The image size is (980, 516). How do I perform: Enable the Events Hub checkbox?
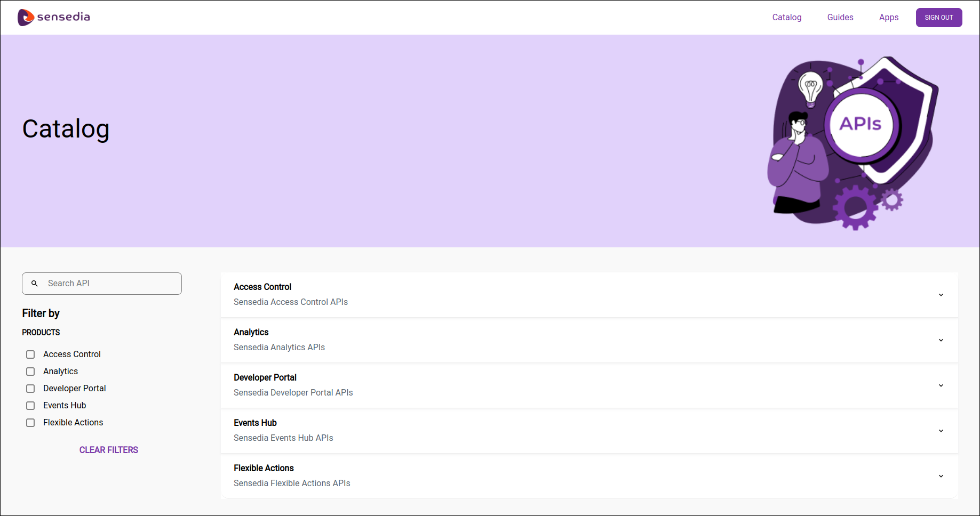pyautogui.click(x=30, y=405)
